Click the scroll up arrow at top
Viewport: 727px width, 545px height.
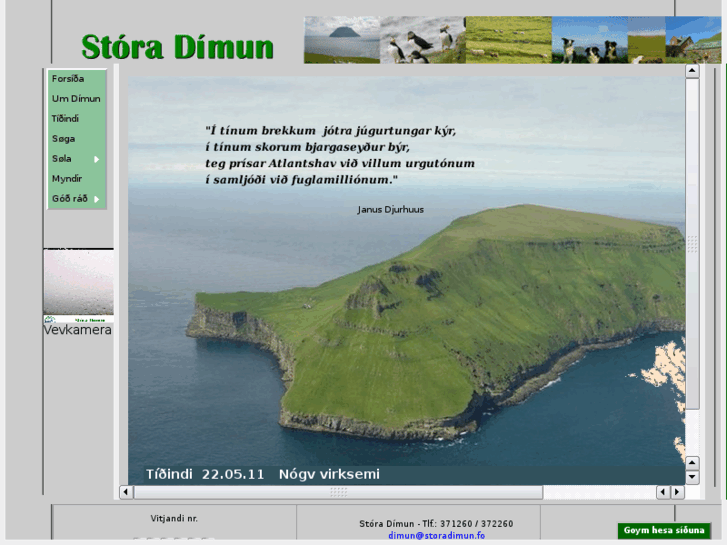pos(692,71)
